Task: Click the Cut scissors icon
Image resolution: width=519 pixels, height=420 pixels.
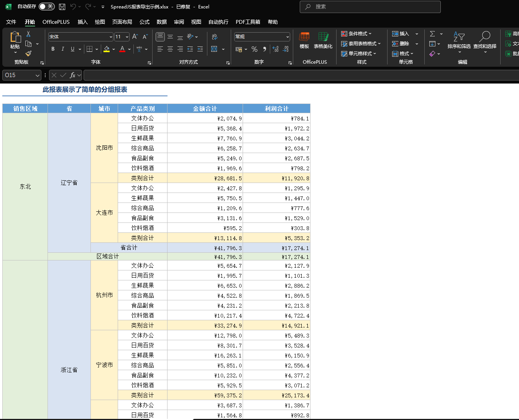Action: 28,34
